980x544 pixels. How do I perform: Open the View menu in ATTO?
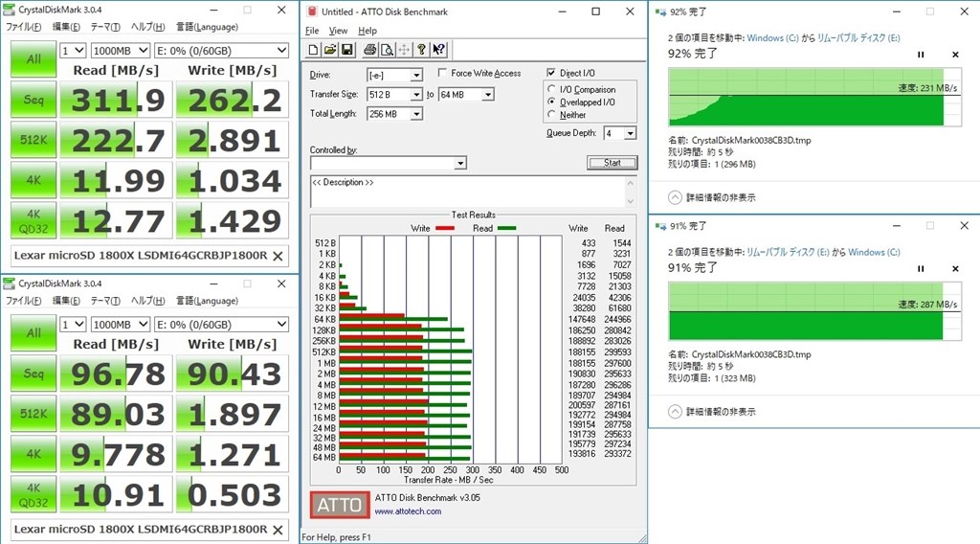pyautogui.click(x=338, y=31)
